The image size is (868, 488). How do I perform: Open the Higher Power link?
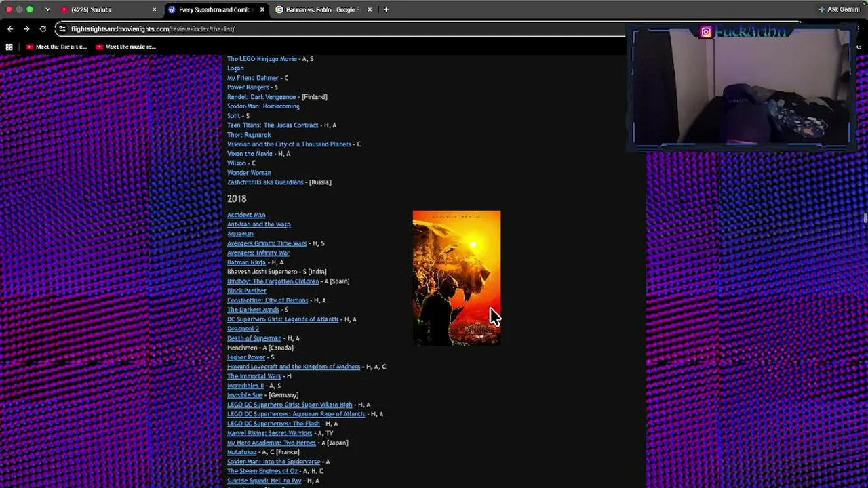pyautogui.click(x=246, y=357)
